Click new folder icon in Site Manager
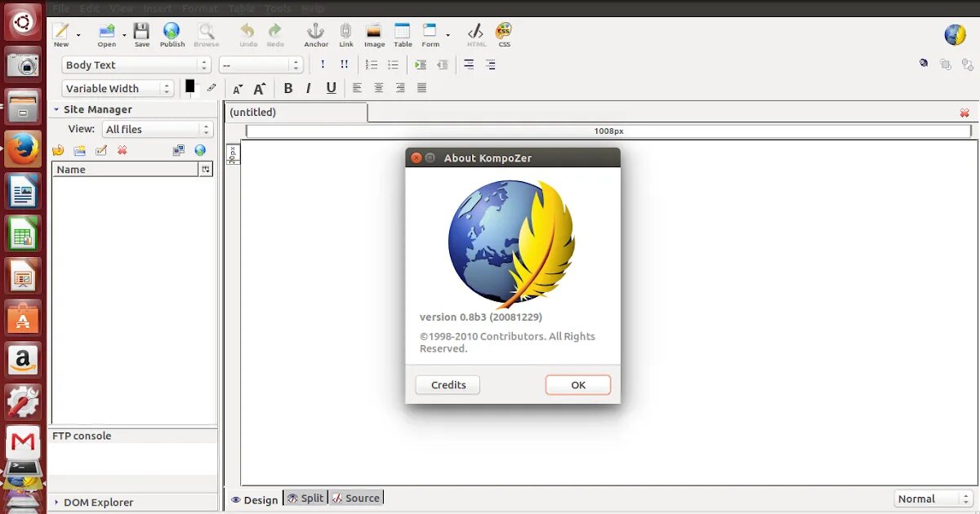980x514 pixels. click(79, 150)
